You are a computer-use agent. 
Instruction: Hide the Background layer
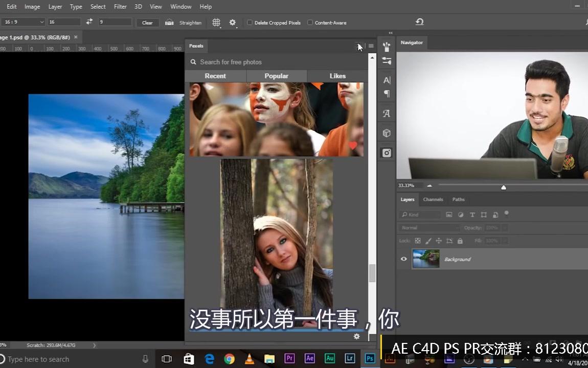403,258
